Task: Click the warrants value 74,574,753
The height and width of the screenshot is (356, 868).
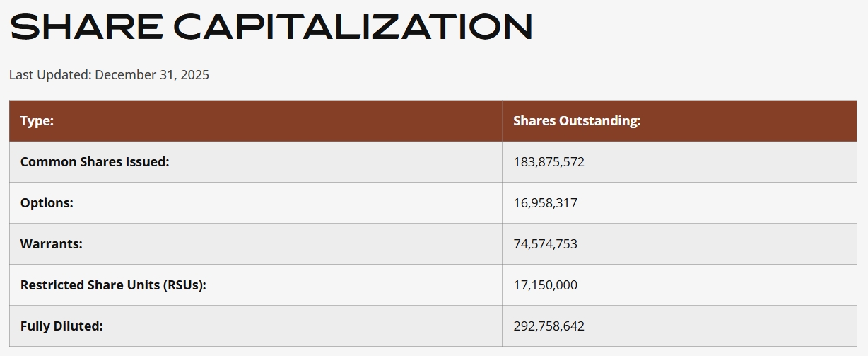Action: point(545,244)
